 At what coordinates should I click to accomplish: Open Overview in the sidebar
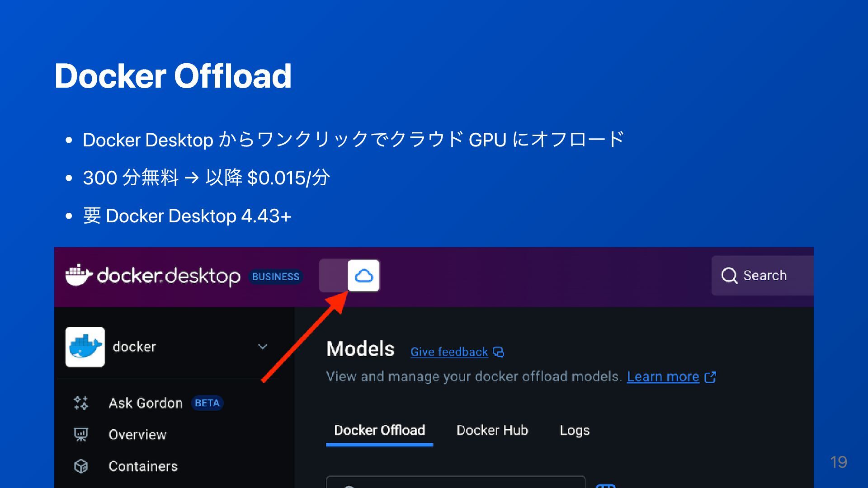coord(137,435)
